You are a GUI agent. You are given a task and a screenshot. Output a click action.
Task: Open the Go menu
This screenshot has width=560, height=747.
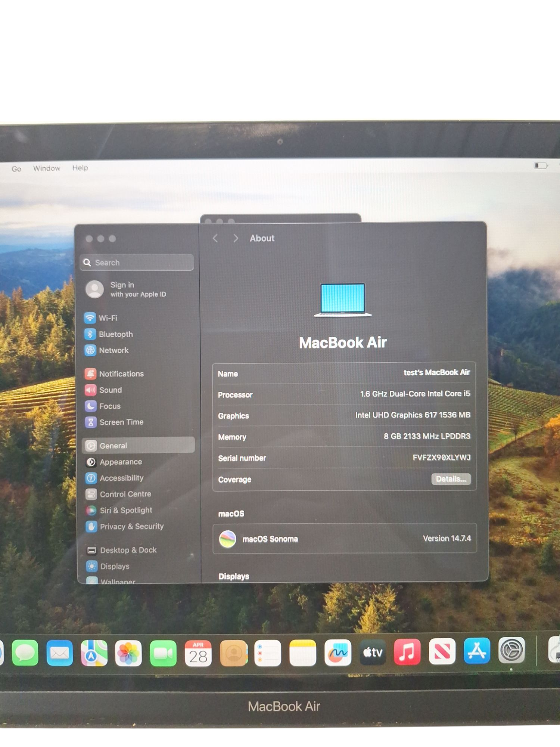pos(16,169)
